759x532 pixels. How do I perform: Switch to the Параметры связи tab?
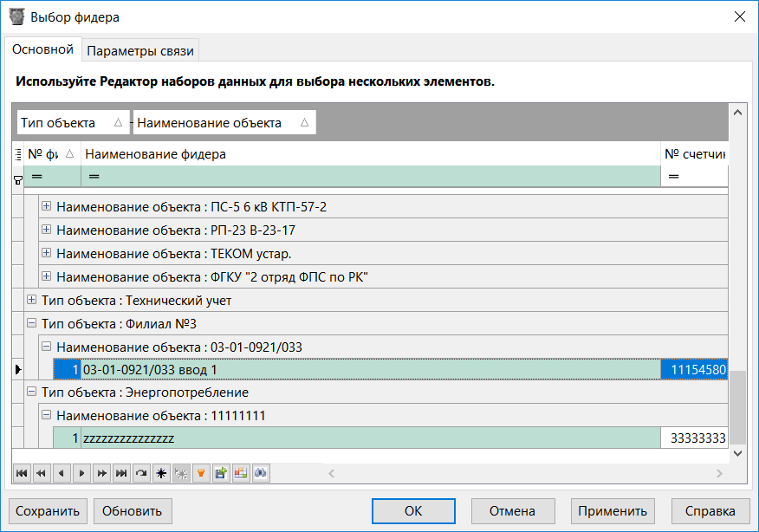tap(140, 49)
